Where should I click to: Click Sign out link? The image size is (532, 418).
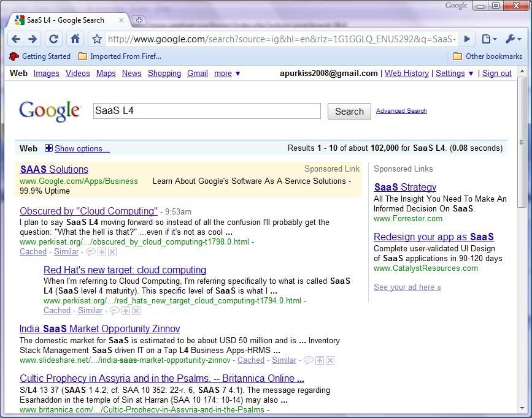[x=496, y=73]
